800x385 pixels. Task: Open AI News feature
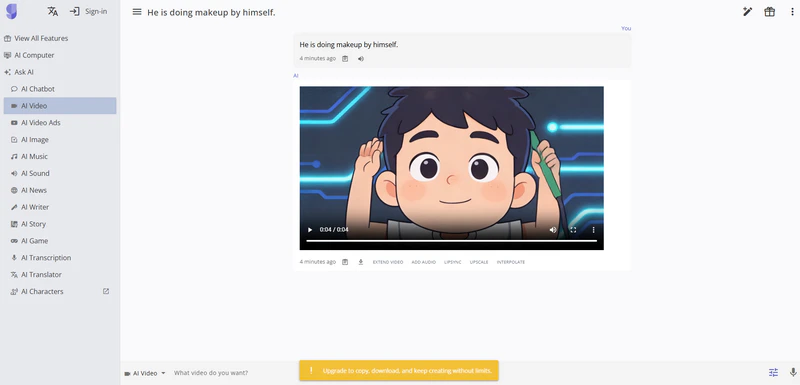coord(60,190)
